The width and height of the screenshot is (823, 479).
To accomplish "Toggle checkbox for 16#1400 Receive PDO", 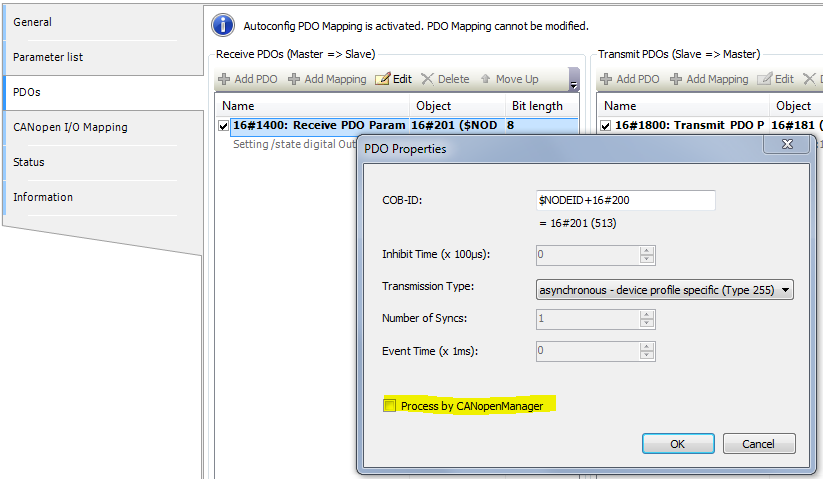I will pos(224,126).
